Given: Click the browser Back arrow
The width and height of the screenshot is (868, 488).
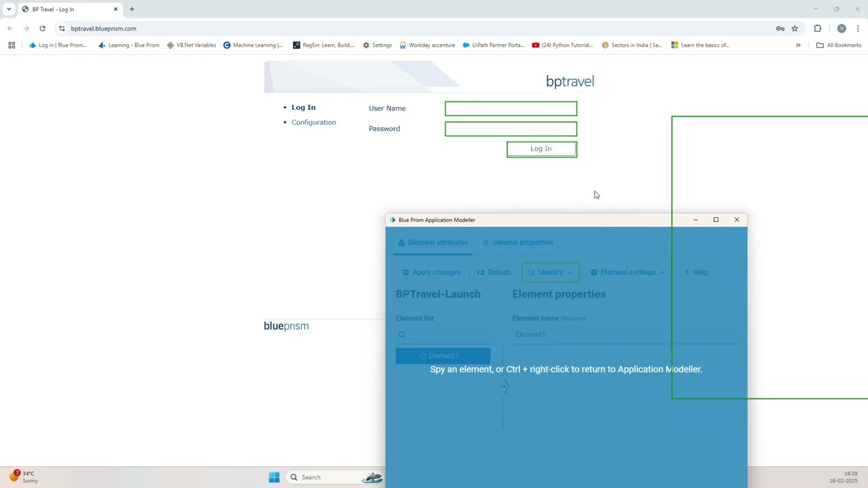Looking at the screenshot, I should [9, 28].
